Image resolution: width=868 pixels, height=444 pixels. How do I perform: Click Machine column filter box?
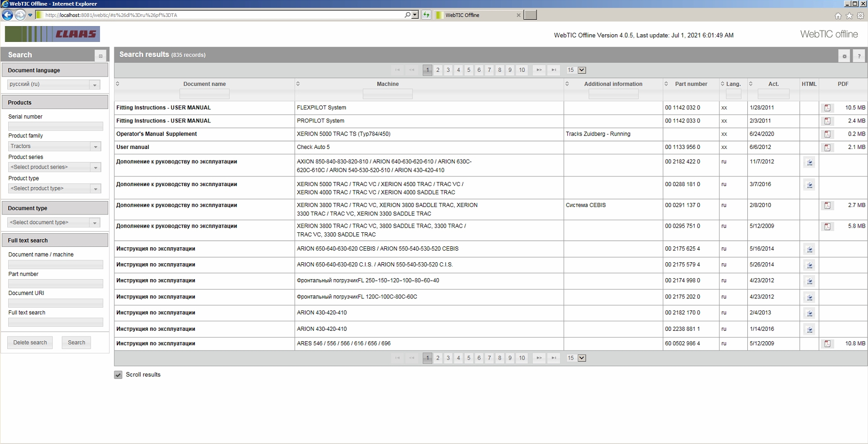point(387,94)
